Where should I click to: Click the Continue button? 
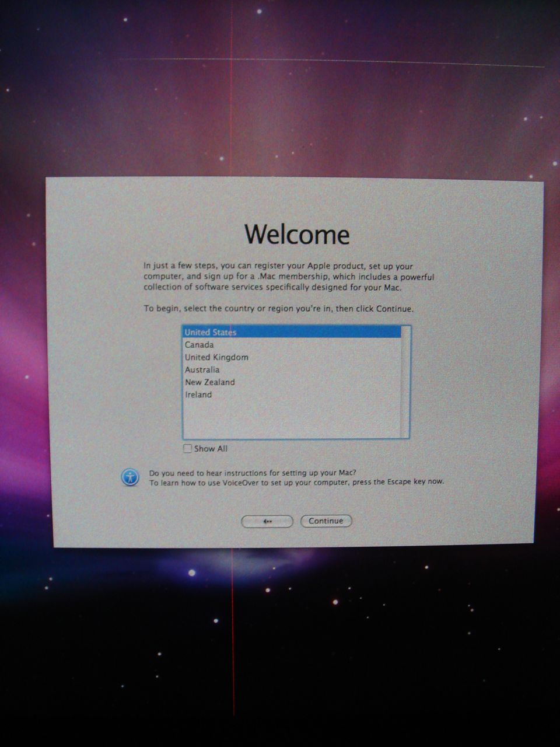pos(326,521)
